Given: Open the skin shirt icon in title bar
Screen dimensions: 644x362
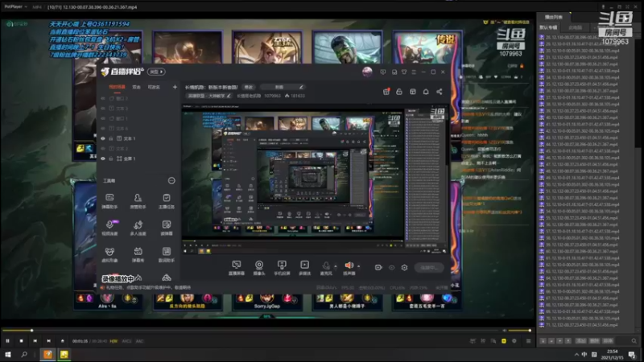Looking at the screenshot, I should (x=404, y=72).
